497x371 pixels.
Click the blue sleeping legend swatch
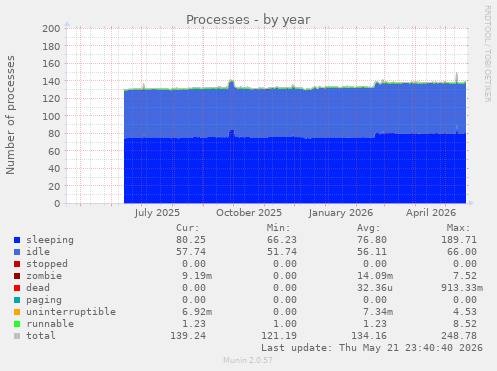click(17, 240)
